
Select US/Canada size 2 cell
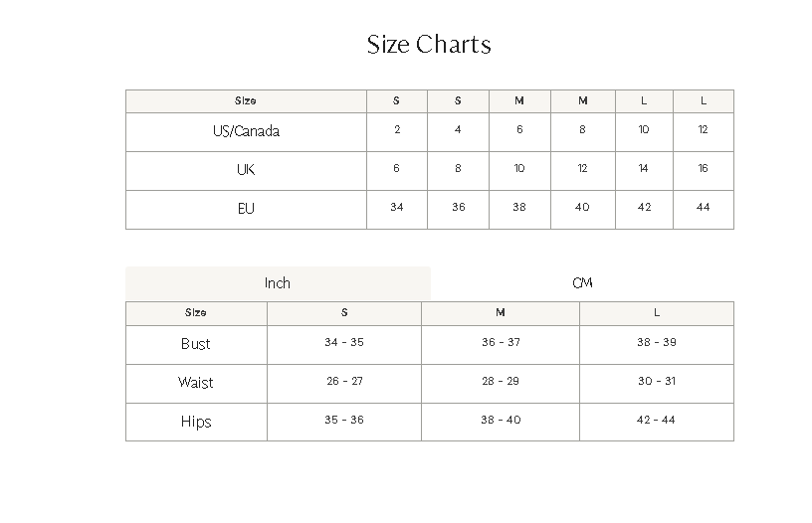tap(397, 129)
